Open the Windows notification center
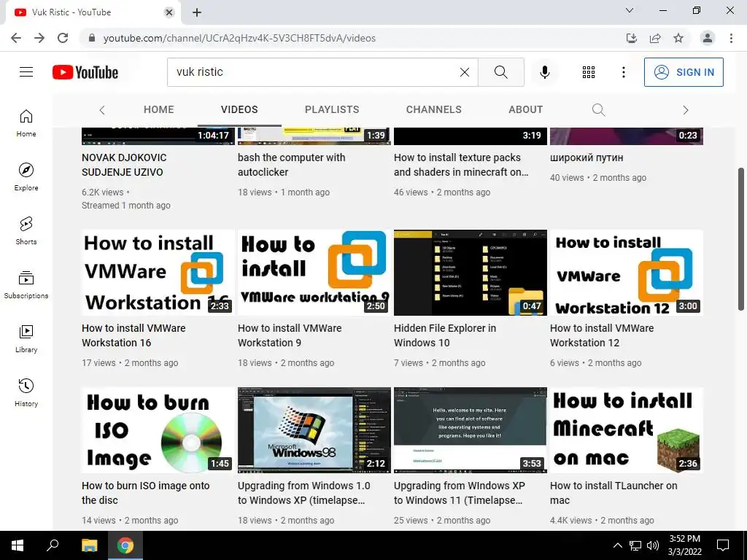The image size is (747, 560). [x=723, y=545]
